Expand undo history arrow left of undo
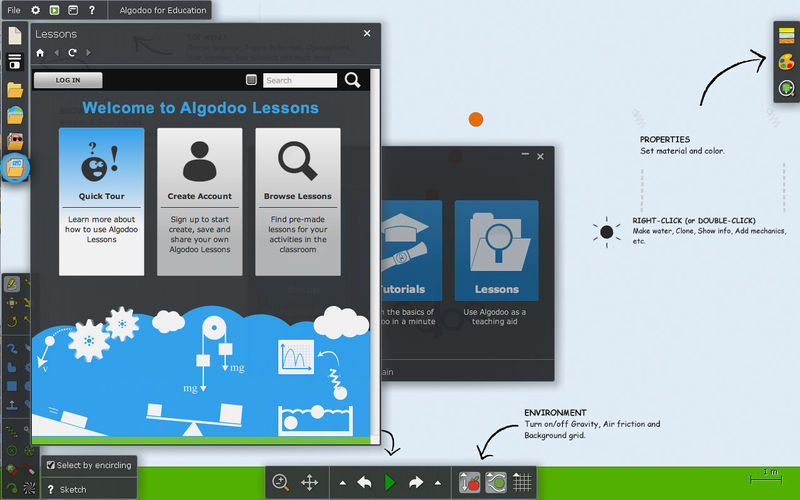 pyautogui.click(x=342, y=483)
